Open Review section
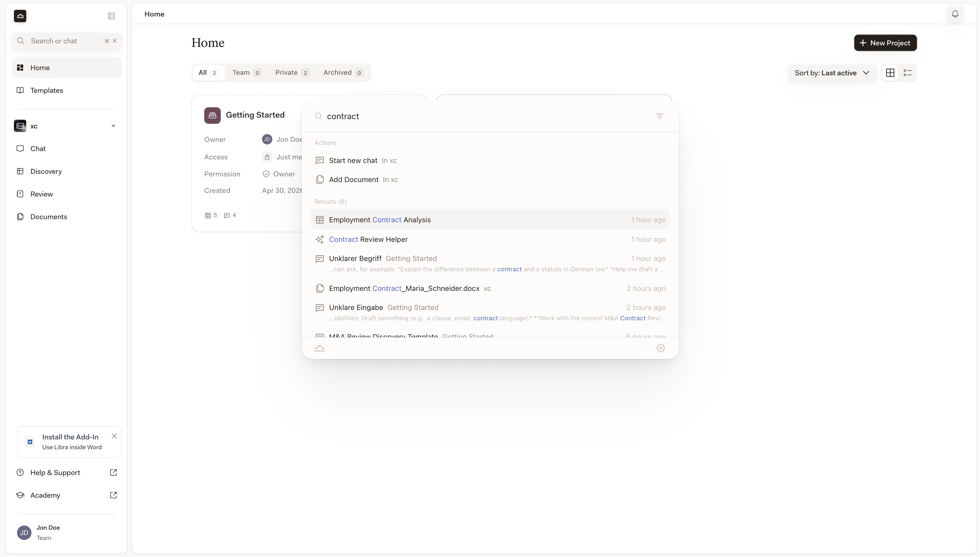 pos(67,194)
